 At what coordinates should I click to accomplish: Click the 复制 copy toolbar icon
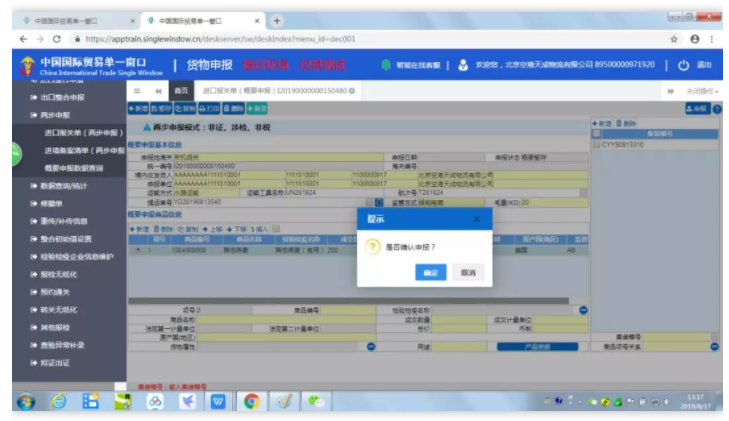186,108
